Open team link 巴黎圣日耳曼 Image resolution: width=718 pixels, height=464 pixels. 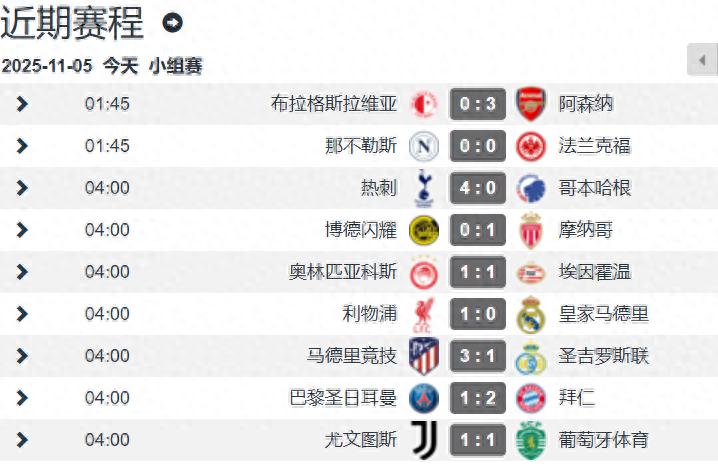tap(343, 398)
